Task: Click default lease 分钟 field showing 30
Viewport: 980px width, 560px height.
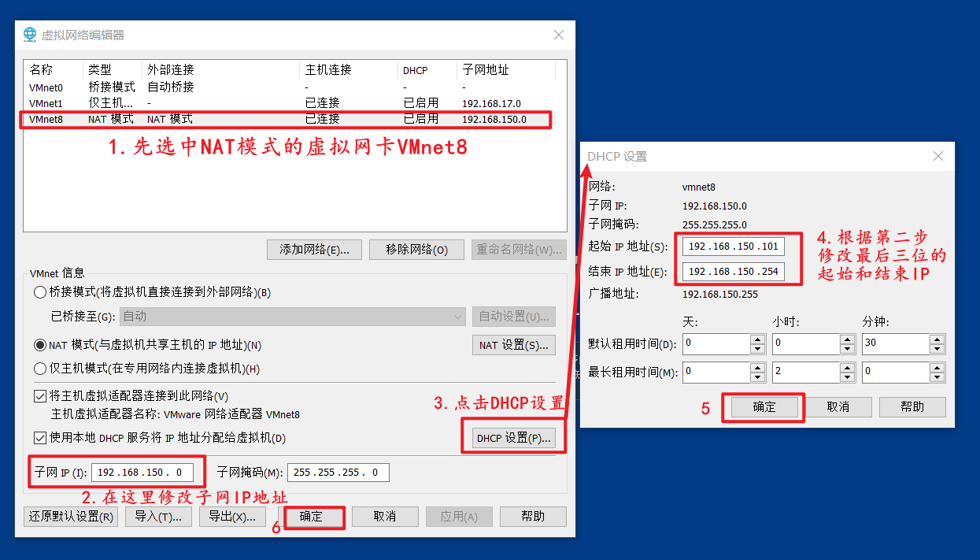Action: tap(896, 344)
